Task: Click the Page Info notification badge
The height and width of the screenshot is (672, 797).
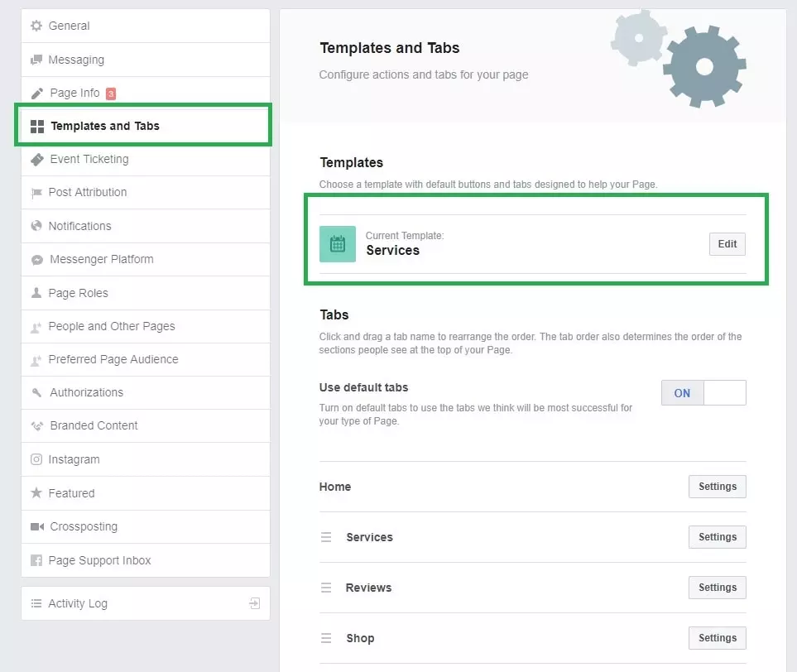Action: [111, 94]
